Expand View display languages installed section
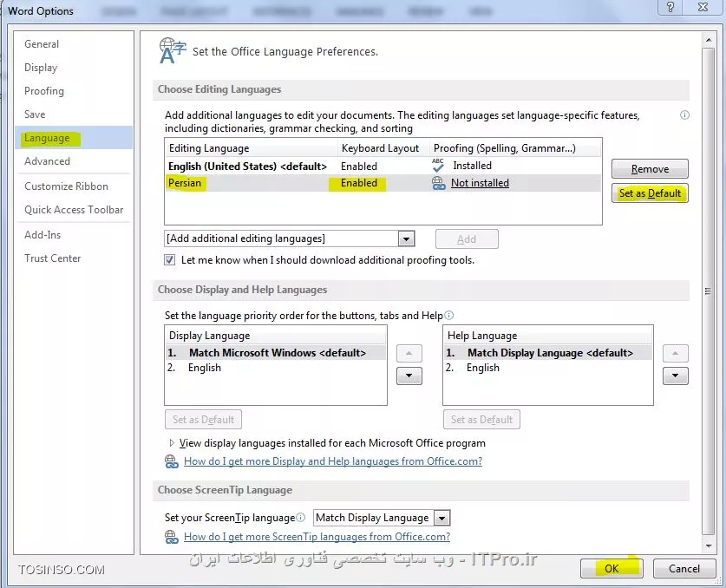 172,443
